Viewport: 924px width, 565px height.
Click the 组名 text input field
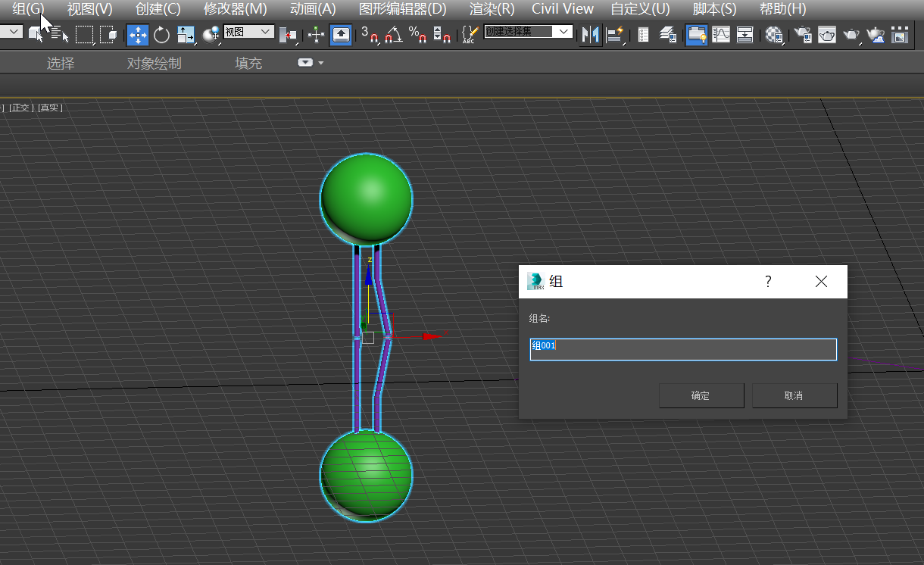coord(683,349)
